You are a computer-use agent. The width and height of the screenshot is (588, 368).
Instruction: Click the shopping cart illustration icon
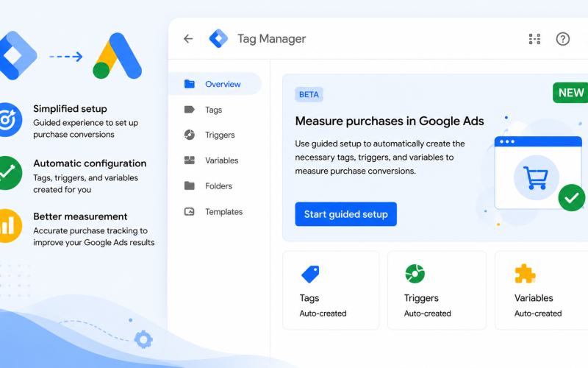(537, 177)
